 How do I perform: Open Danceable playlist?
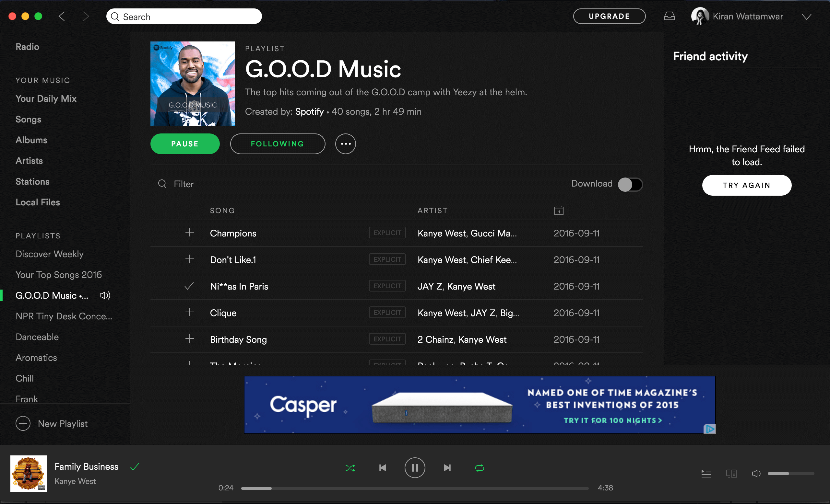coord(37,337)
